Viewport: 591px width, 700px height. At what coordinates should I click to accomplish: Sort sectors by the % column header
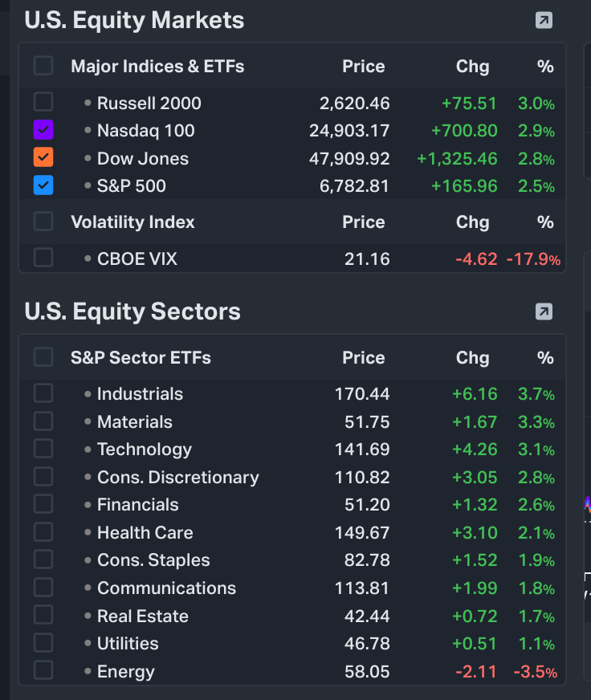pyautogui.click(x=545, y=358)
